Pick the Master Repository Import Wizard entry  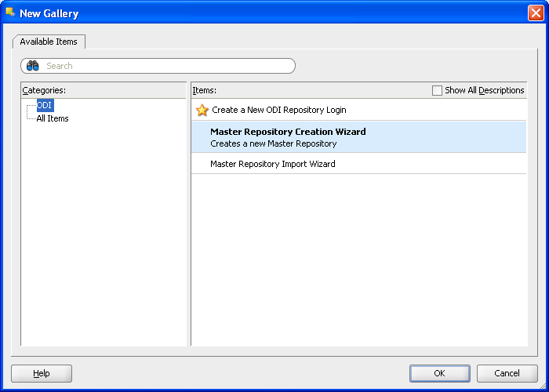(272, 164)
